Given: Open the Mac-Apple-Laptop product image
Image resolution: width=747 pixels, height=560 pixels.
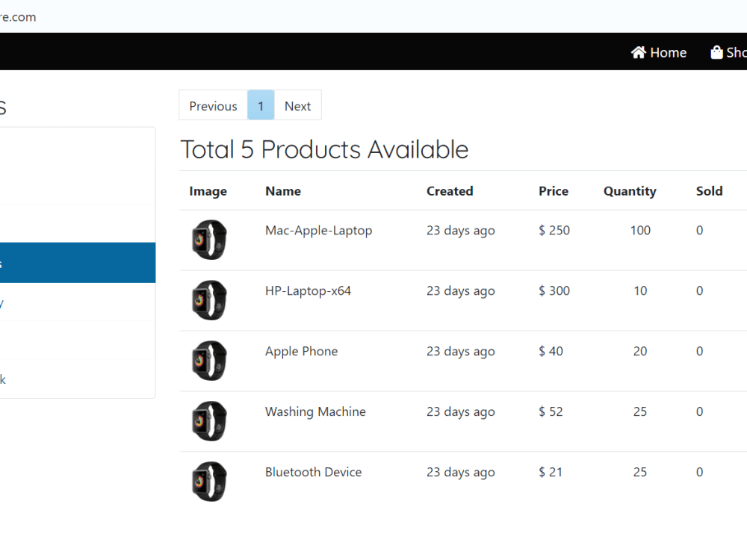Looking at the screenshot, I should point(209,240).
